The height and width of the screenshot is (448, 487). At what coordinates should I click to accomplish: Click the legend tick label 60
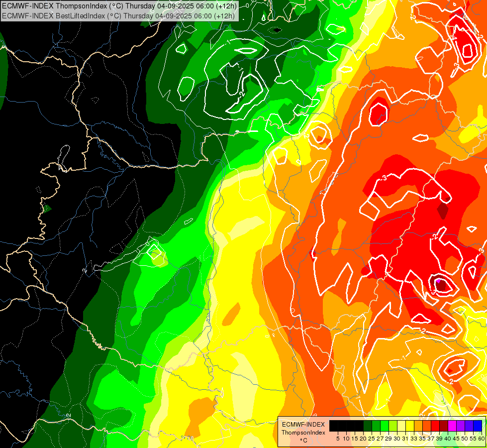click(x=482, y=439)
